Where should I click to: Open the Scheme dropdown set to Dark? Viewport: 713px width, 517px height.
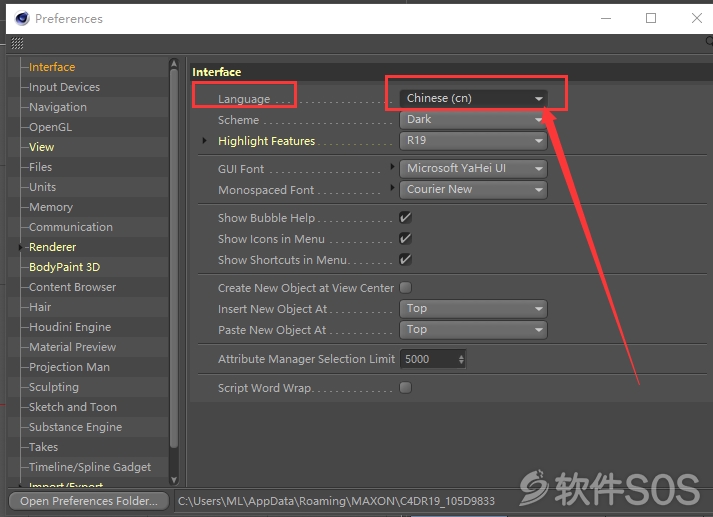point(473,120)
